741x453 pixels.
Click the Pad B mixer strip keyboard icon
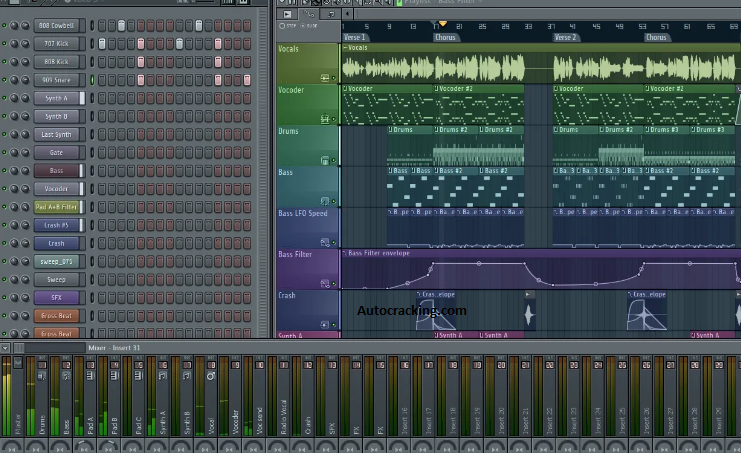click(x=114, y=376)
